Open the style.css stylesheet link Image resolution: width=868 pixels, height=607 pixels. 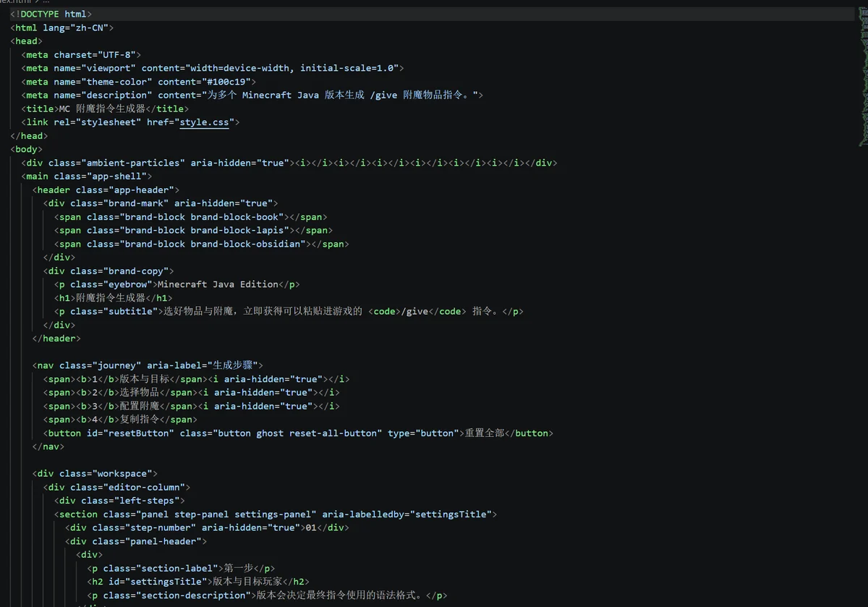tap(204, 122)
